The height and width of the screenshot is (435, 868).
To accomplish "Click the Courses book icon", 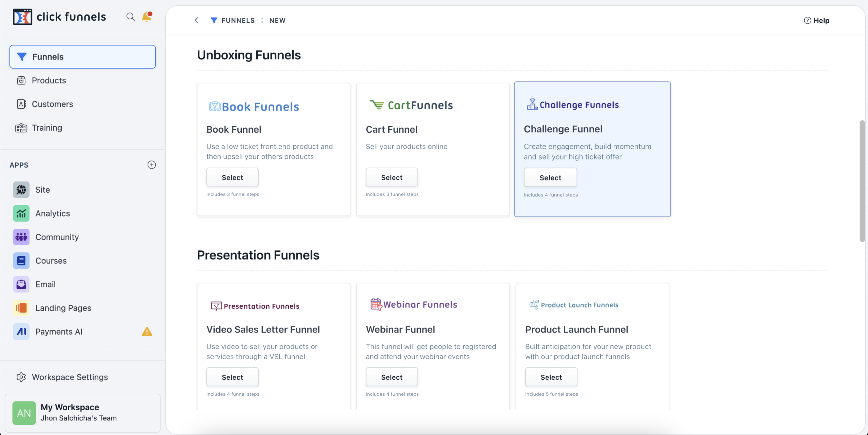I will [x=21, y=261].
